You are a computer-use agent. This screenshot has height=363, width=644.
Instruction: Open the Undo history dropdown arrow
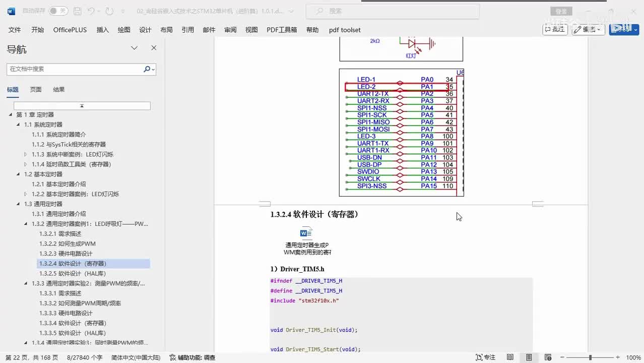pyautogui.click(x=99, y=11)
